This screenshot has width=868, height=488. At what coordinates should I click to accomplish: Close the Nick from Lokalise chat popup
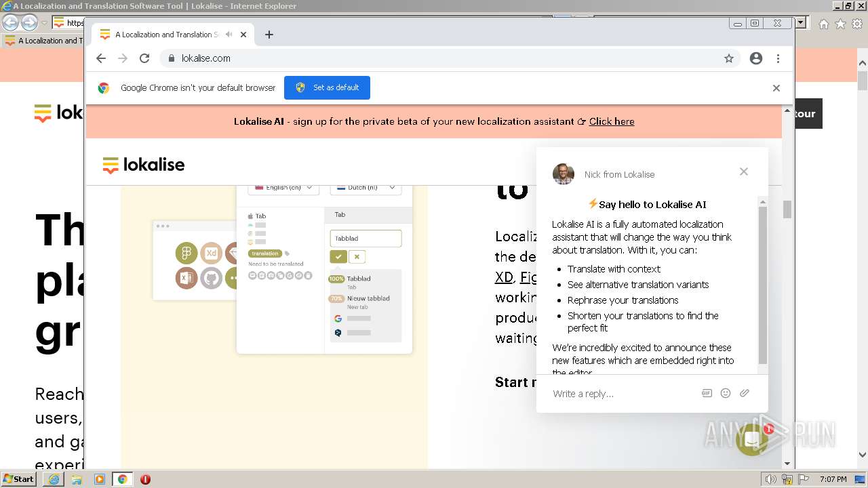click(744, 171)
